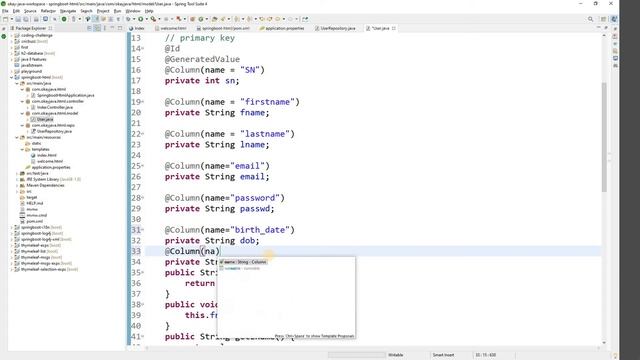Switch to the pom.xml editor tab
The width and height of the screenshot is (640, 360).
[223, 28]
